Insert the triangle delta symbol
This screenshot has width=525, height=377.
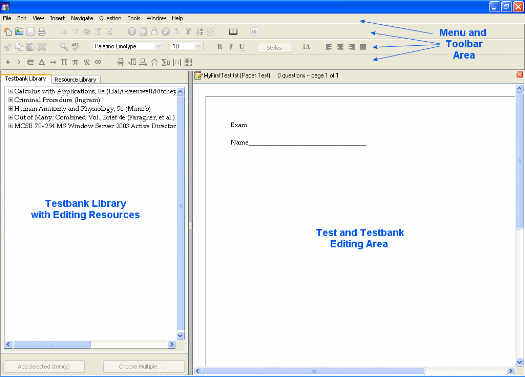coord(42,62)
